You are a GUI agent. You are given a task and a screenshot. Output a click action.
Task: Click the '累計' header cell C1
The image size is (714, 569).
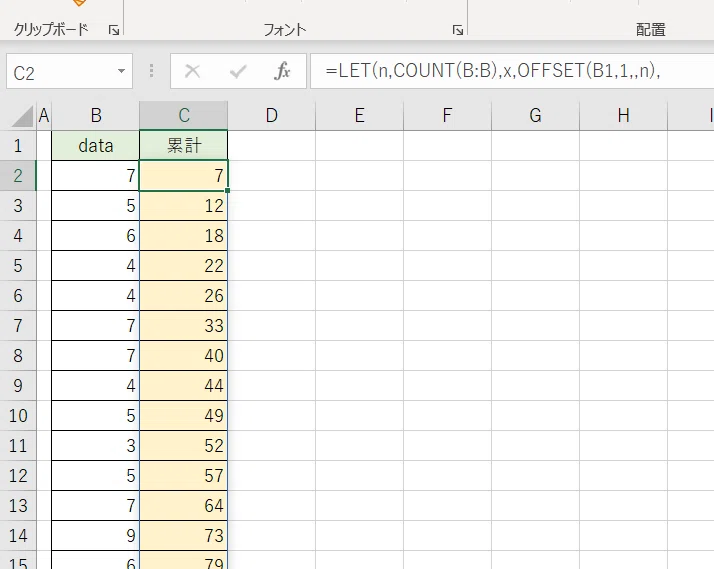184,146
